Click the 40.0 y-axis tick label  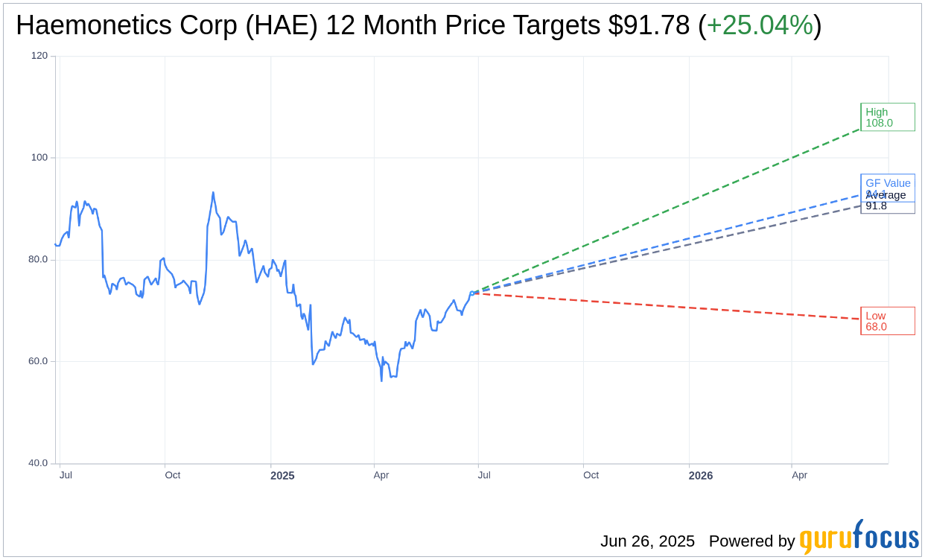point(38,463)
